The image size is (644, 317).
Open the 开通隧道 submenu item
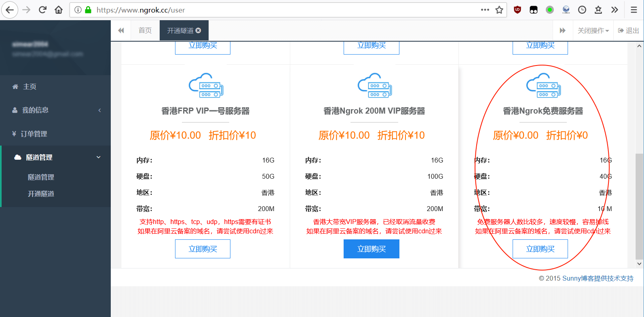(41, 194)
